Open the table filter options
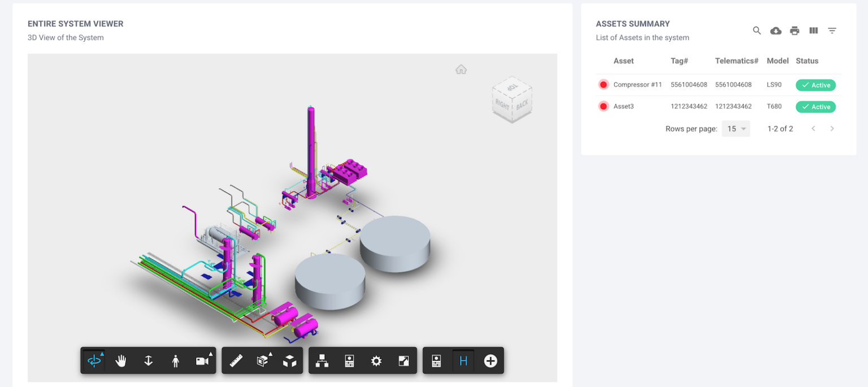This screenshot has width=868, height=387. coord(832,31)
